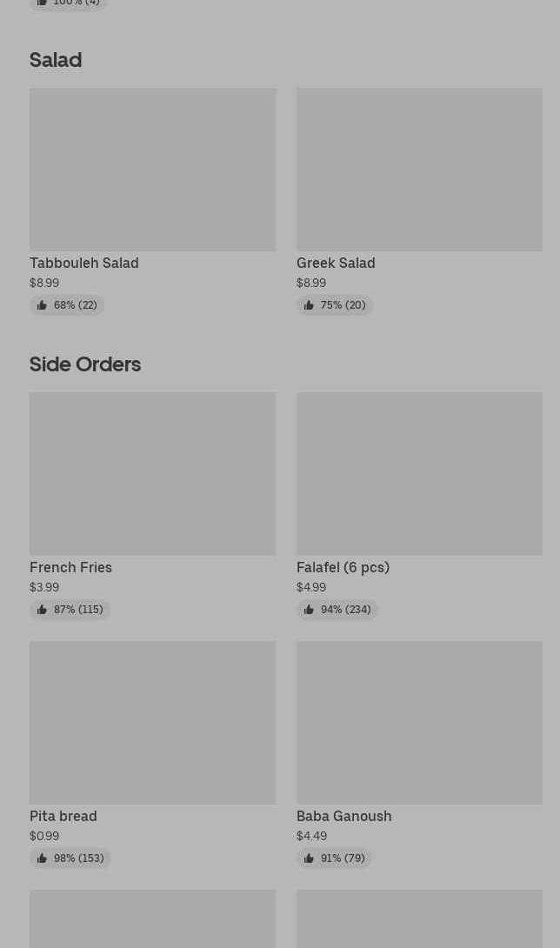Select the Falafel (6 pcs) item image

pyautogui.click(x=419, y=473)
